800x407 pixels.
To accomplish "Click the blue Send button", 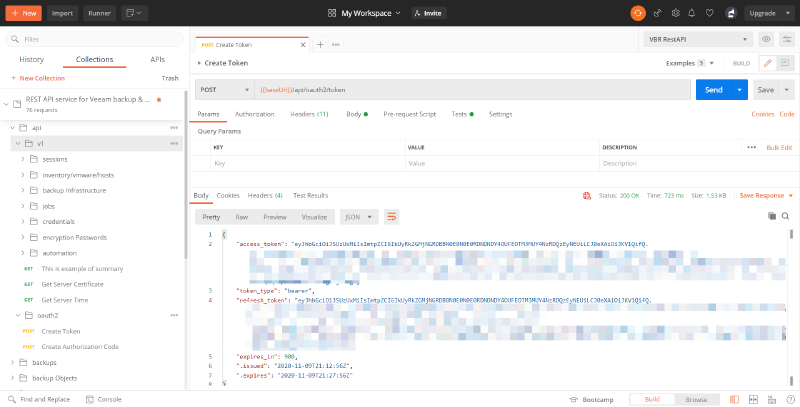I will pyautogui.click(x=713, y=89).
